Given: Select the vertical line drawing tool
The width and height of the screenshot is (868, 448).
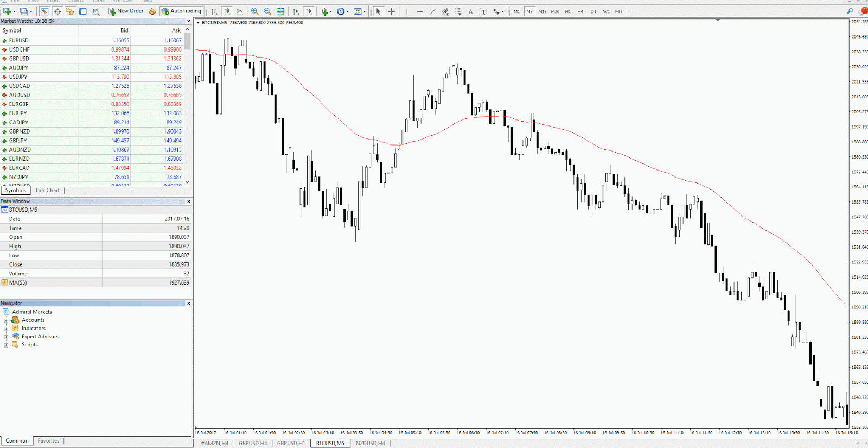Looking at the screenshot, I should (x=407, y=11).
